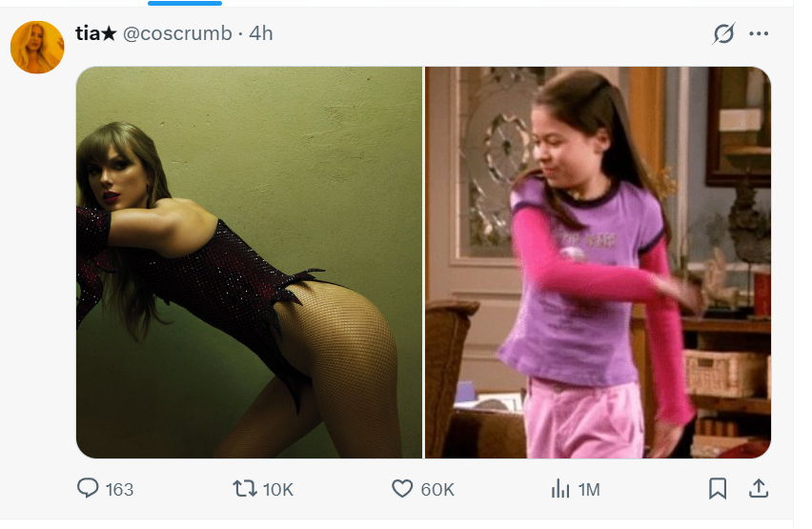The height and width of the screenshot is (529, 812).
Task: Share post using upload arrow icon
Action: tap(759, 489)
